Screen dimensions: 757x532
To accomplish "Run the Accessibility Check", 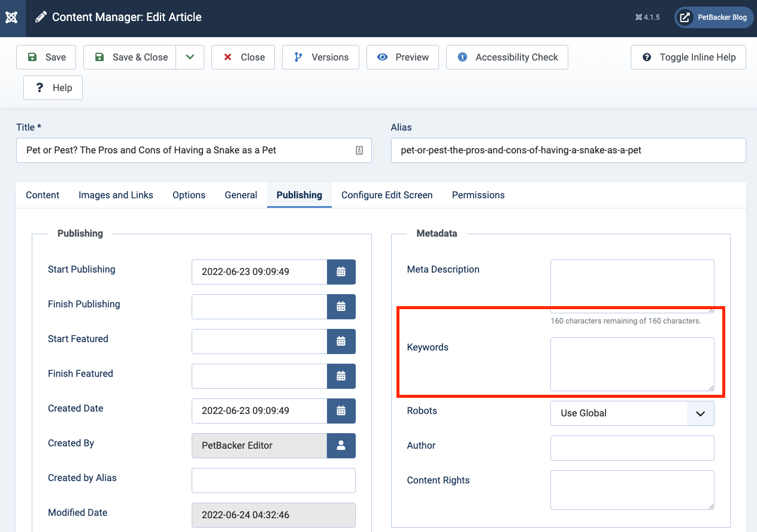I will point(507,57).
